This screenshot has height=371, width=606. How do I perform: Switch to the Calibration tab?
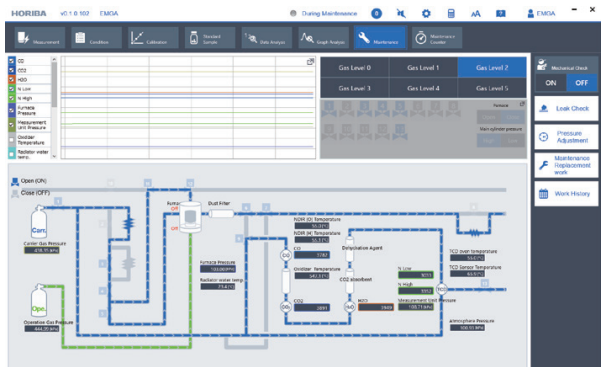(153, 37)
